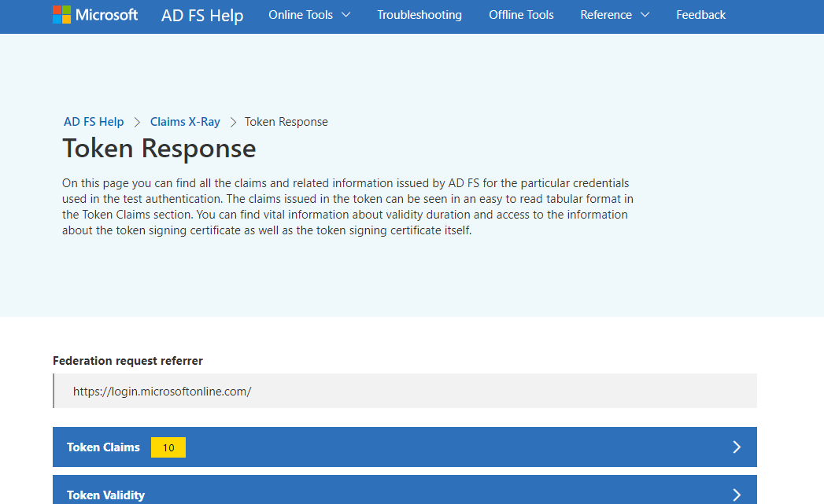Click breadcrumb arrow after AD FS Help
The width and height of the screenshot is (824, 504).
click(137, 122)
